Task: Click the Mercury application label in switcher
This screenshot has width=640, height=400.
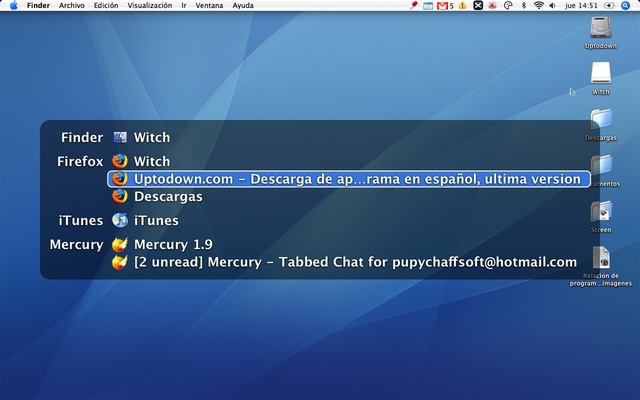Action: pos(77,244)
